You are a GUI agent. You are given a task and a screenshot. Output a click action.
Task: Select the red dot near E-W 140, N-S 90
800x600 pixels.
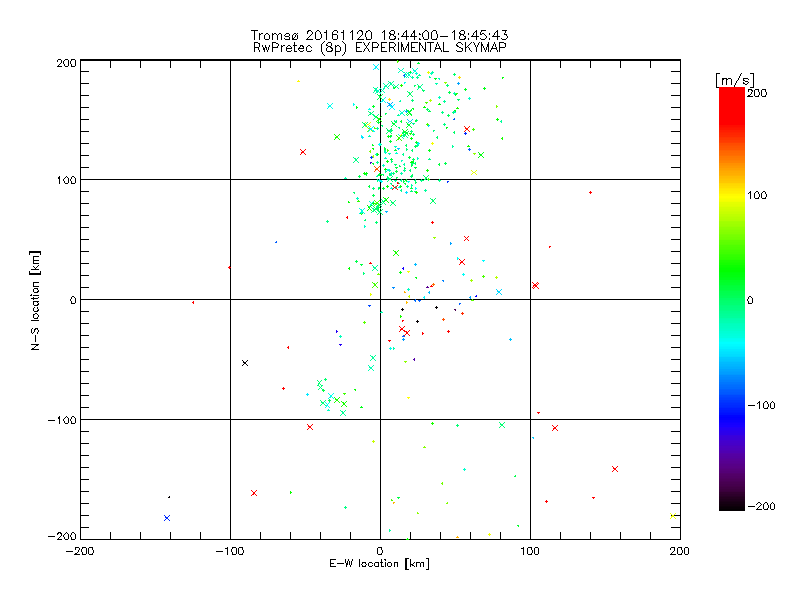pyautogui.click(x=590, y=193)
